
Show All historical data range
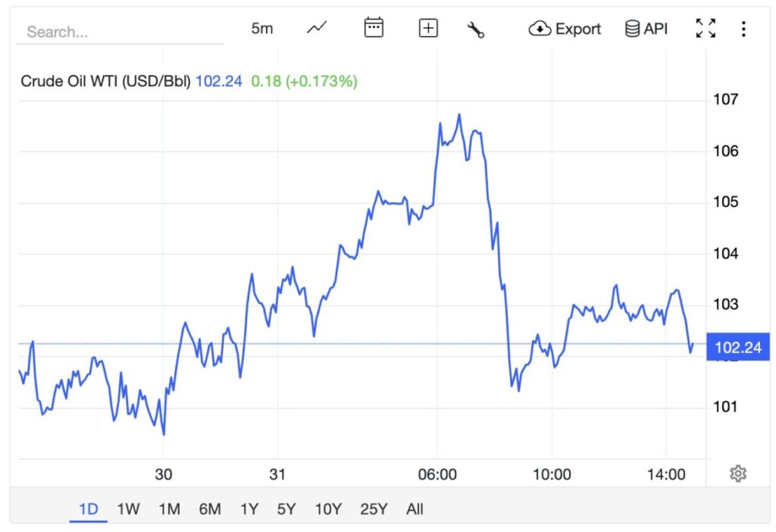coord(415,509)
